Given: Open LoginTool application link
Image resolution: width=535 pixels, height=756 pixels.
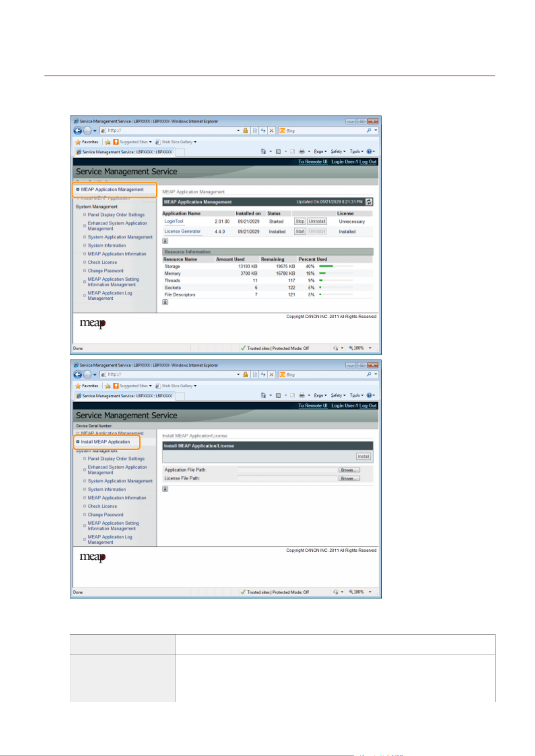Looking at the screenshot, I should (x=174, y=221).
